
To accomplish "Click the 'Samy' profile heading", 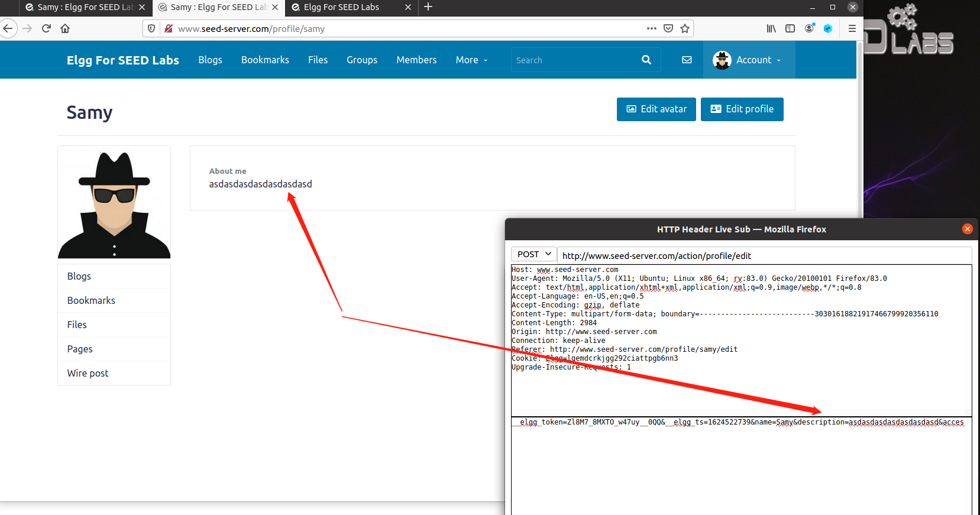I will [89, 112].
